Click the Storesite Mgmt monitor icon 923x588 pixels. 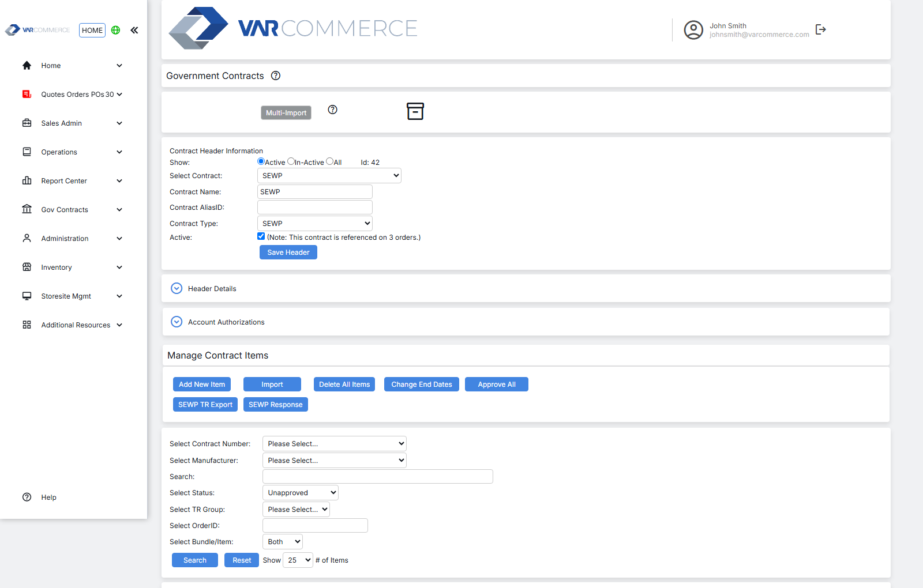click(27, 296)
